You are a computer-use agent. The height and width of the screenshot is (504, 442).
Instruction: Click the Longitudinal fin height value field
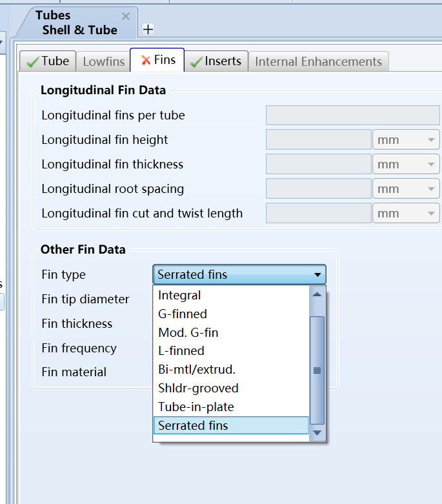tap(318, 140)
